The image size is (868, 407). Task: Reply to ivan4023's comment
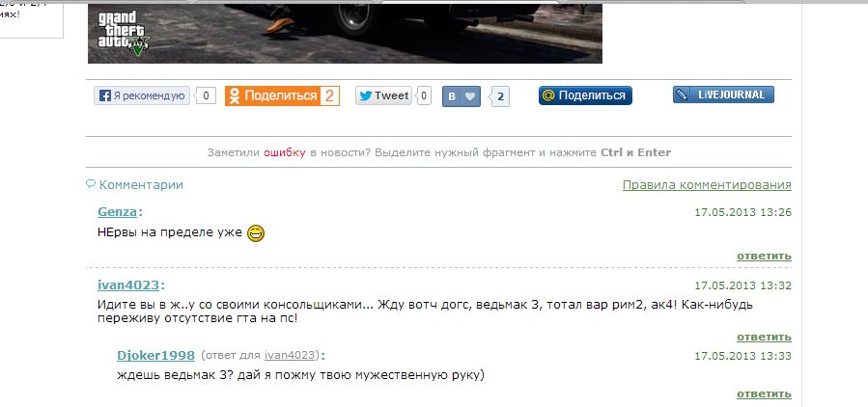764,337
